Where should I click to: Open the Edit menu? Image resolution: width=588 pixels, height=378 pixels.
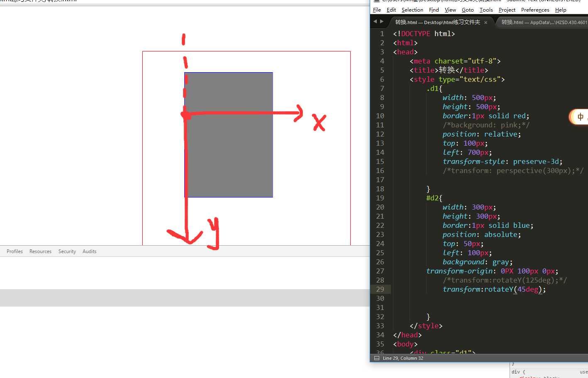pyautogui.click(x=391, y=10)
